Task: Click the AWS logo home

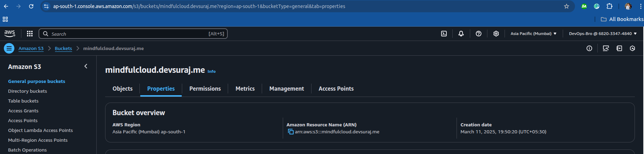Action: click(9, 34)
